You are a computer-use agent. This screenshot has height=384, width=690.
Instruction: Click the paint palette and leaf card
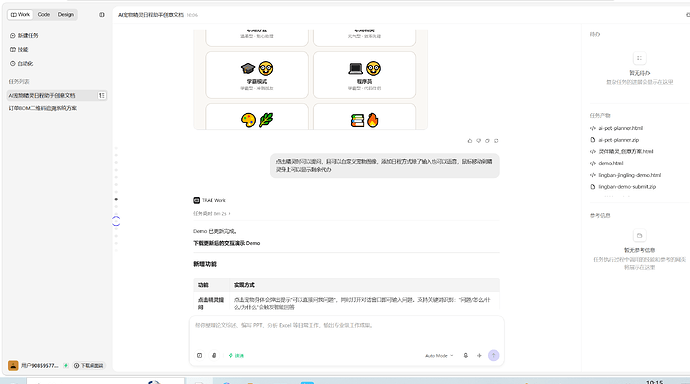[x=257, y=117]
